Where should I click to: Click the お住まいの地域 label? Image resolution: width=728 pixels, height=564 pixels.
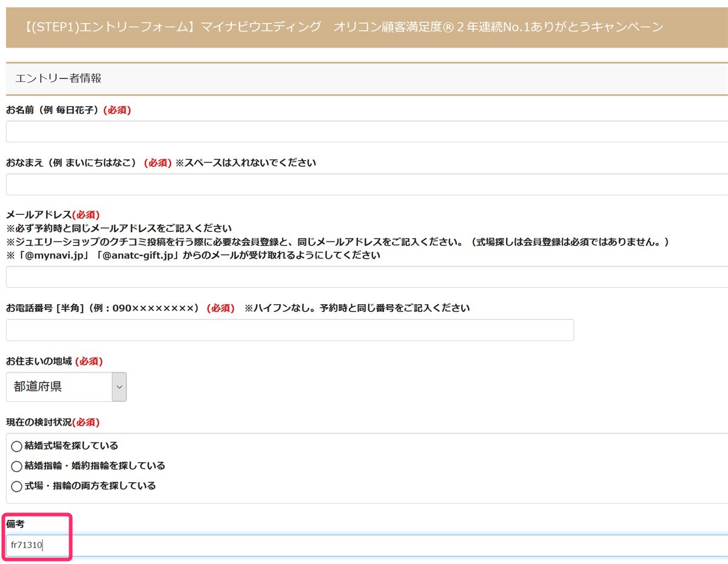pos(39,361)
